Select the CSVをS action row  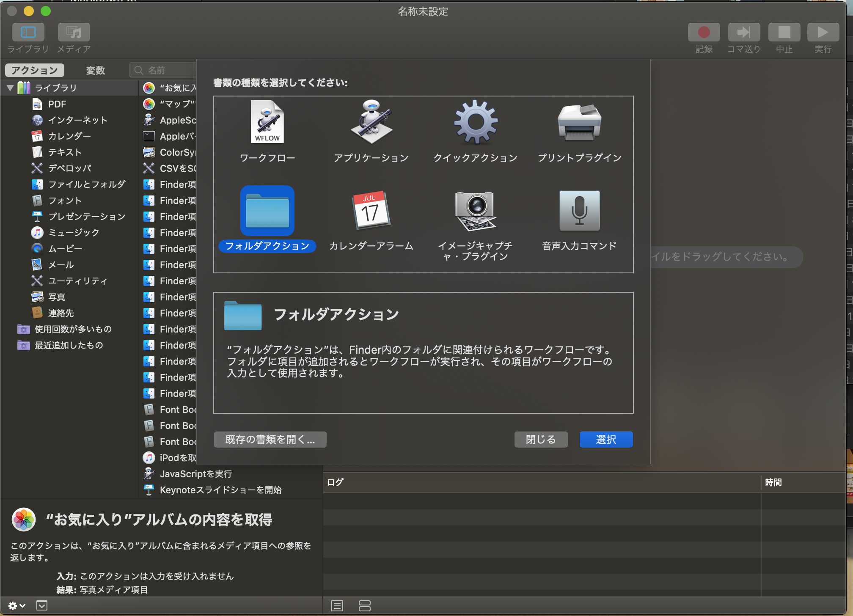click(x=168, y=168)
